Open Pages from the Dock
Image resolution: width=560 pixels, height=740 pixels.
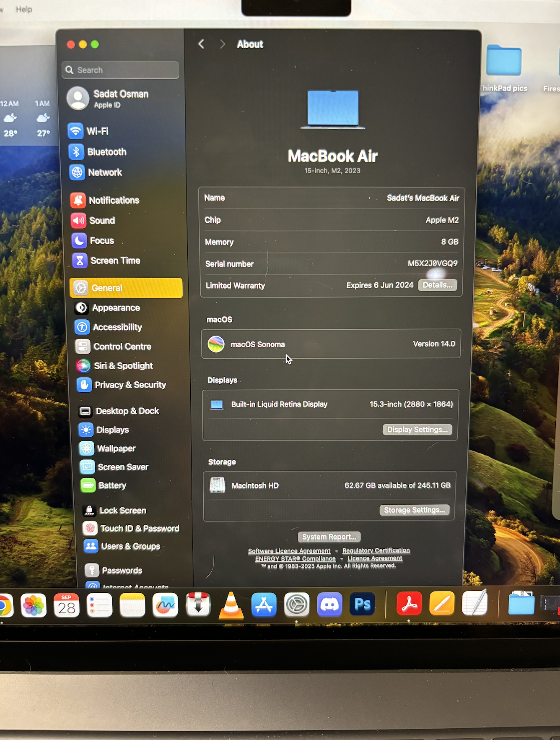[x=442, y=604]
